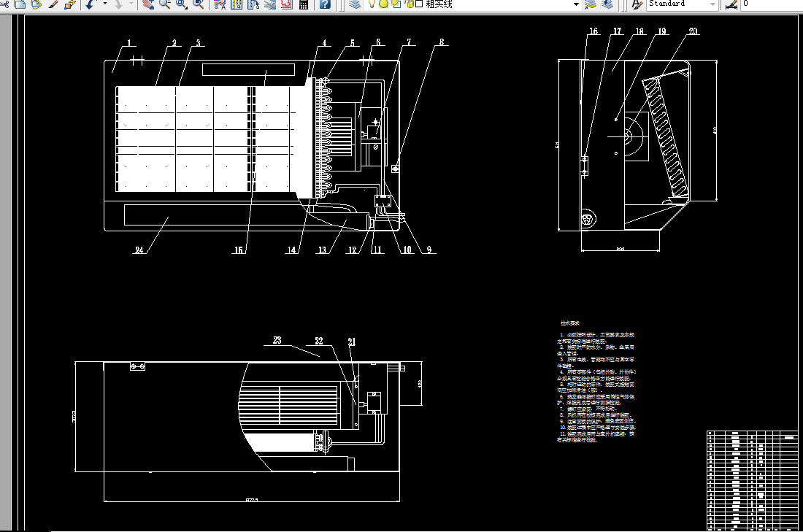Open the Block Editor tool
The image size is (803, 532).
pos(69,4)
